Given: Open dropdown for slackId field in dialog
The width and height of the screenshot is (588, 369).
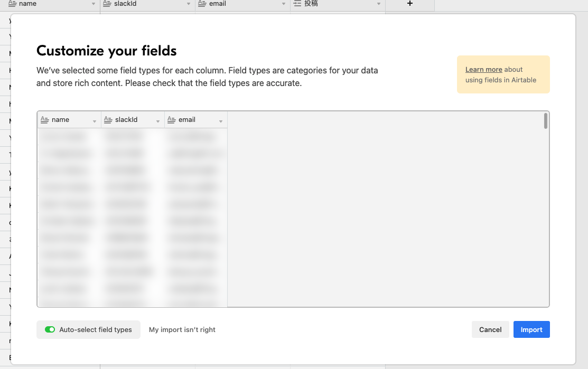Looking at the screenshot, I should [158, 121].
